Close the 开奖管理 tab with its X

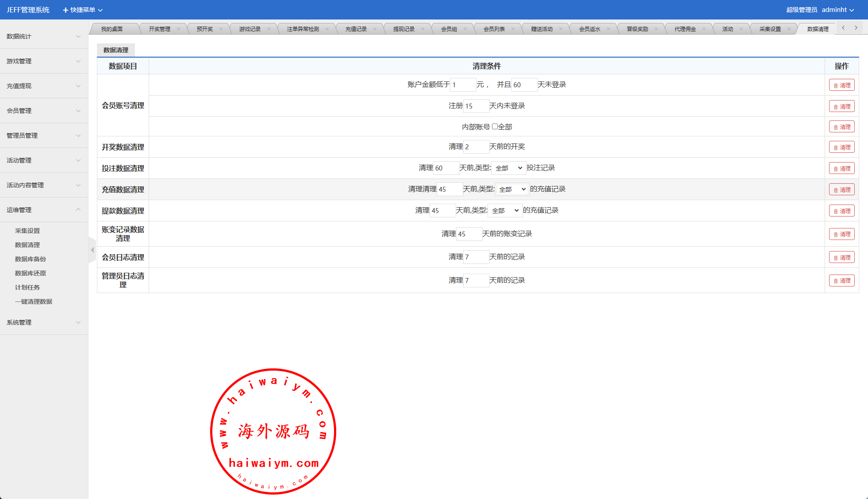click(179, 29)
